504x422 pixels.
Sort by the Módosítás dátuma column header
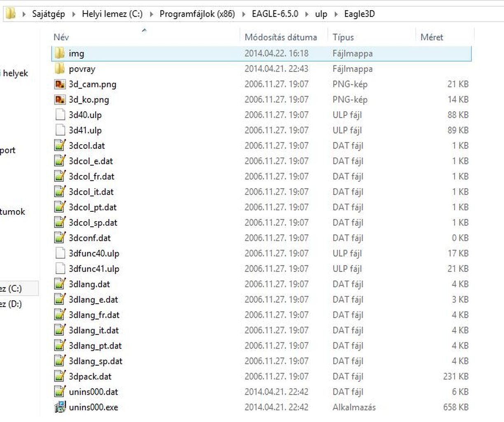pos(281,37)
